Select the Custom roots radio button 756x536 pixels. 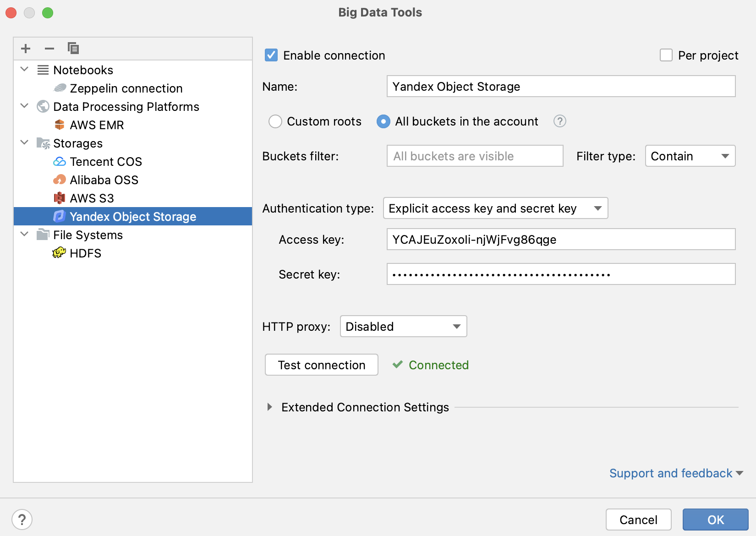pyautogui.click(x=275, y=121)
